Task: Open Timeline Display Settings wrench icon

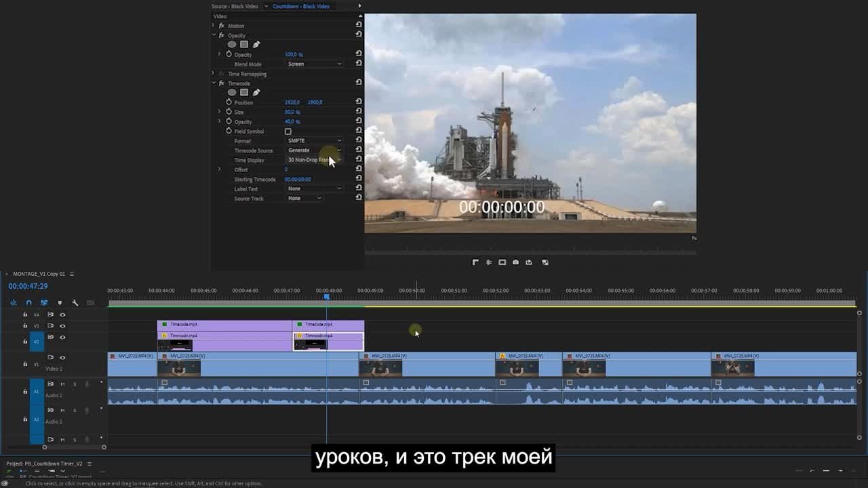Action: pyautogui.click(x=75, y=303)
